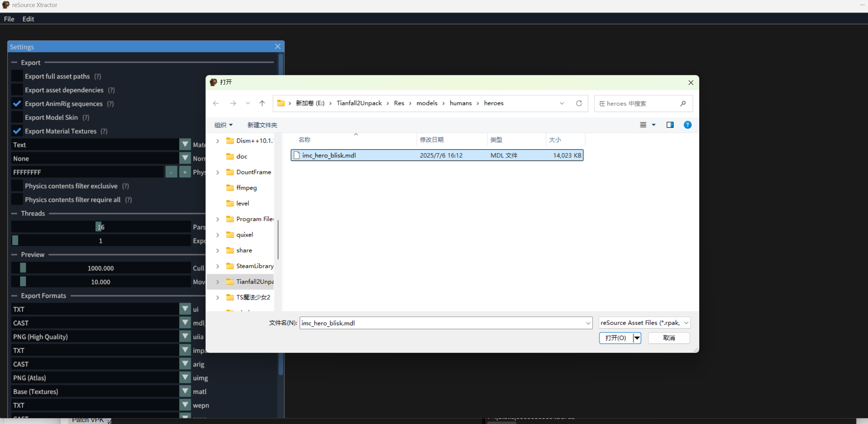Screen dimensions: 868x424
Task: Click the 取消 cancel button
Action: (x=669, y=338)
